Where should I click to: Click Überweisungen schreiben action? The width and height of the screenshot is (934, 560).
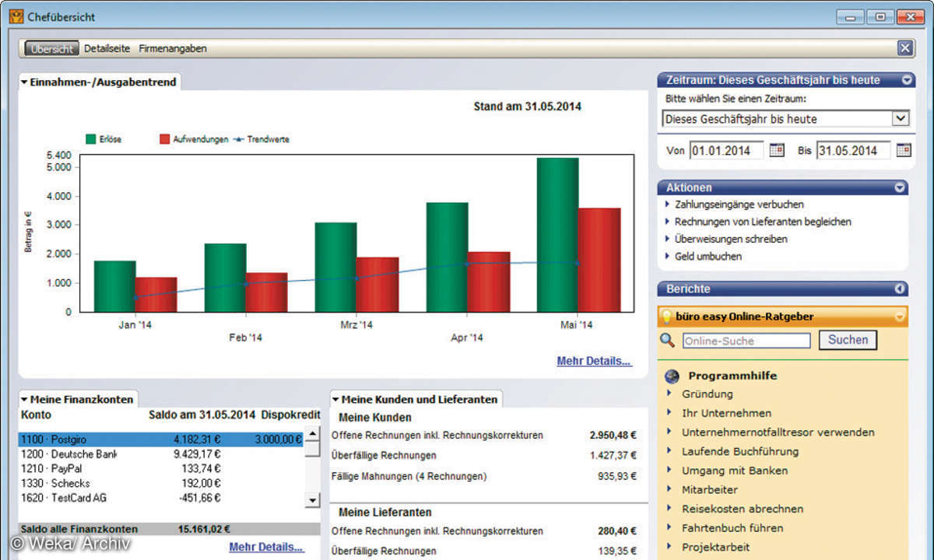click(731, 239)
